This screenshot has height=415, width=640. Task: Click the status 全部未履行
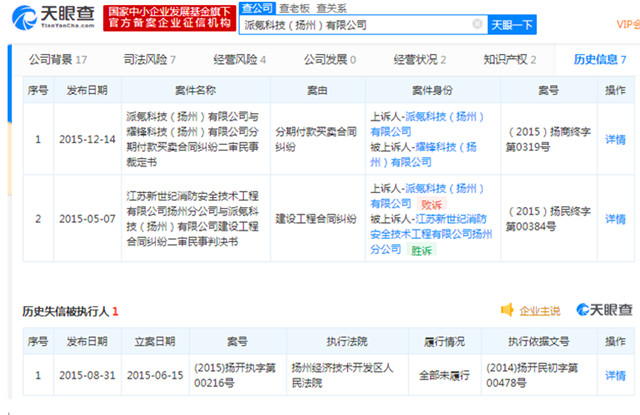444,375
